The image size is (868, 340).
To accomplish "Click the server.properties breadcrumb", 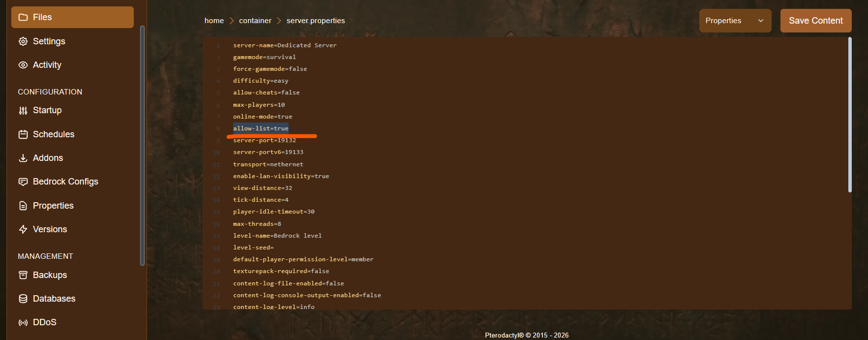I will click(x=316, y=21).
